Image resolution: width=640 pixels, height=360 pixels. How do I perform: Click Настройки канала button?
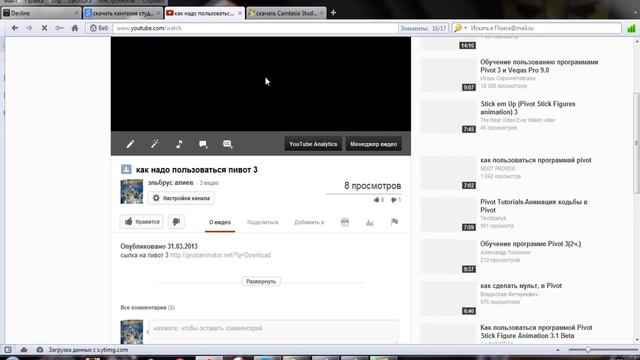pyautogui.click(x=181, y=198)
